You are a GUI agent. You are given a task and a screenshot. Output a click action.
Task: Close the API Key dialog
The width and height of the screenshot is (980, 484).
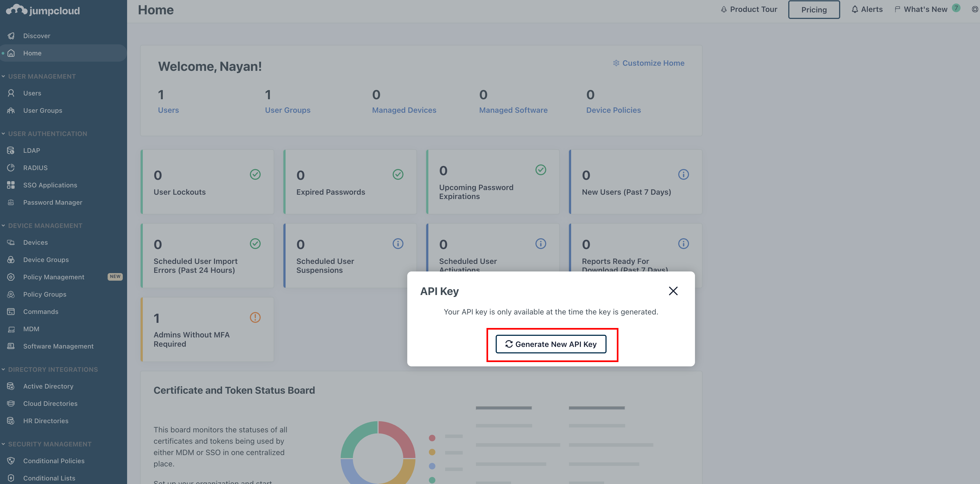click(x=673, y=291)
